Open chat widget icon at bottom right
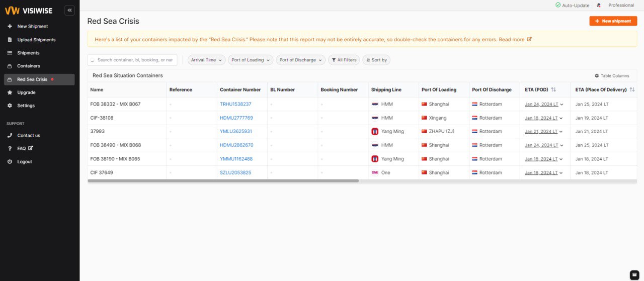644x281 pixels. point(634,274)
